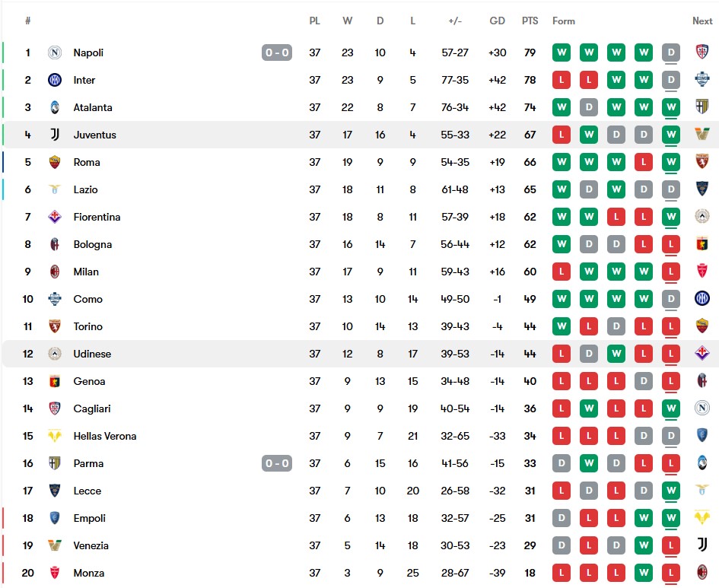Click Inter's first red L form badge
The image size is (719, 588).
tap(562, 80)
